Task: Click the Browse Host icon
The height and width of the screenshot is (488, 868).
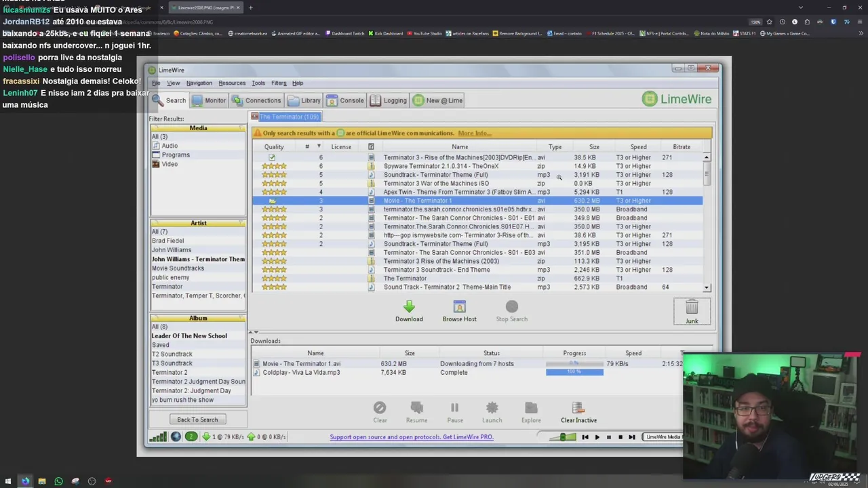Action: pos(459,307)
